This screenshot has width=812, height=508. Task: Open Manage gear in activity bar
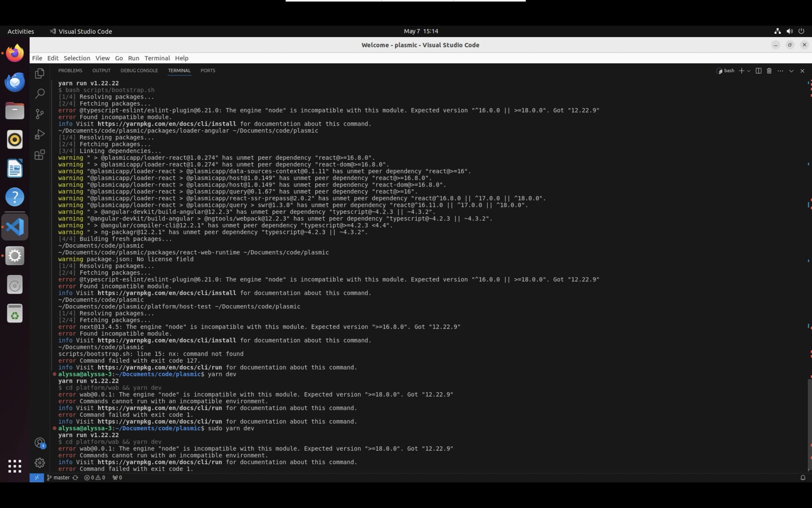40,463
